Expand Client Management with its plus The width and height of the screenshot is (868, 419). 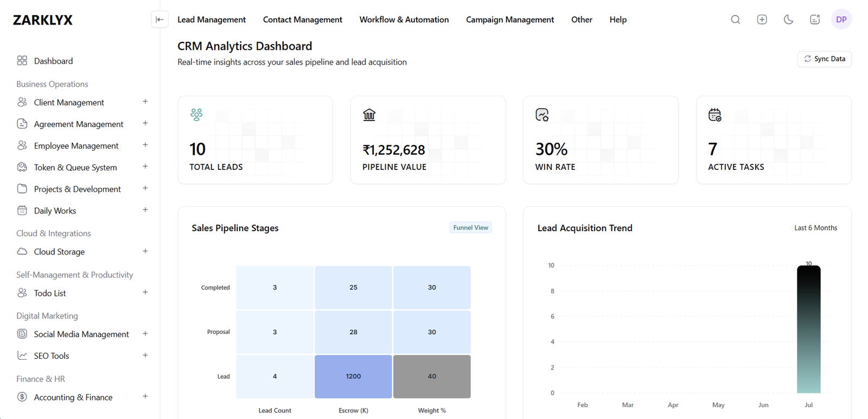point(145,101)
